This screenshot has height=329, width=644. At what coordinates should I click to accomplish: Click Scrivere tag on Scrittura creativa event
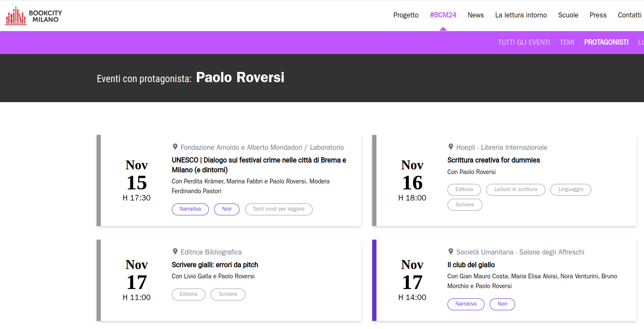(464, 205)
